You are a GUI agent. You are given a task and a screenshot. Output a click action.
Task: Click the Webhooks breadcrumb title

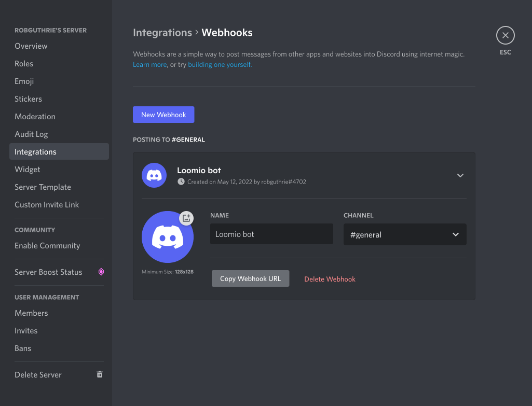227,33
